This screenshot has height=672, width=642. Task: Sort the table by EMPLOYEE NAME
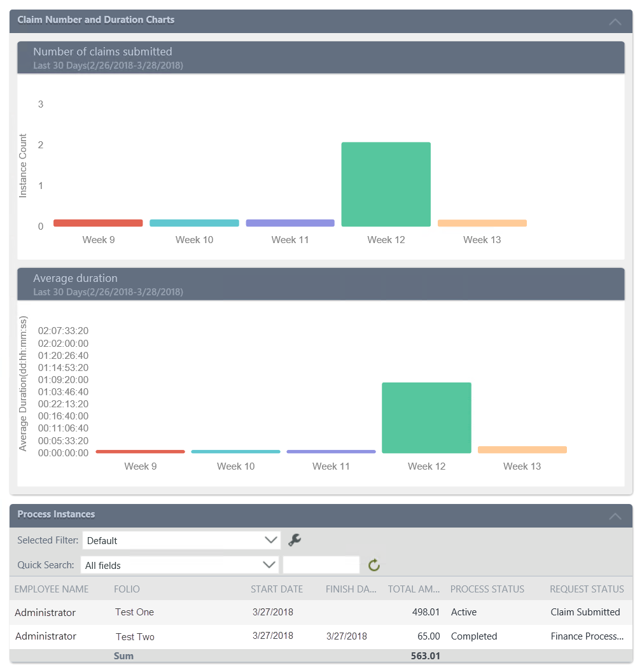(51, 589)
